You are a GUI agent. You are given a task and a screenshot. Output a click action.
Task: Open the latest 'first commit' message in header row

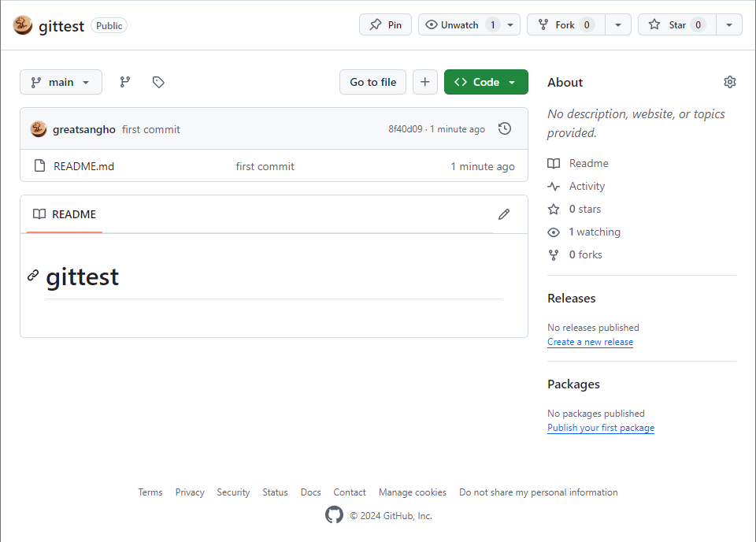tap(151, 129)
